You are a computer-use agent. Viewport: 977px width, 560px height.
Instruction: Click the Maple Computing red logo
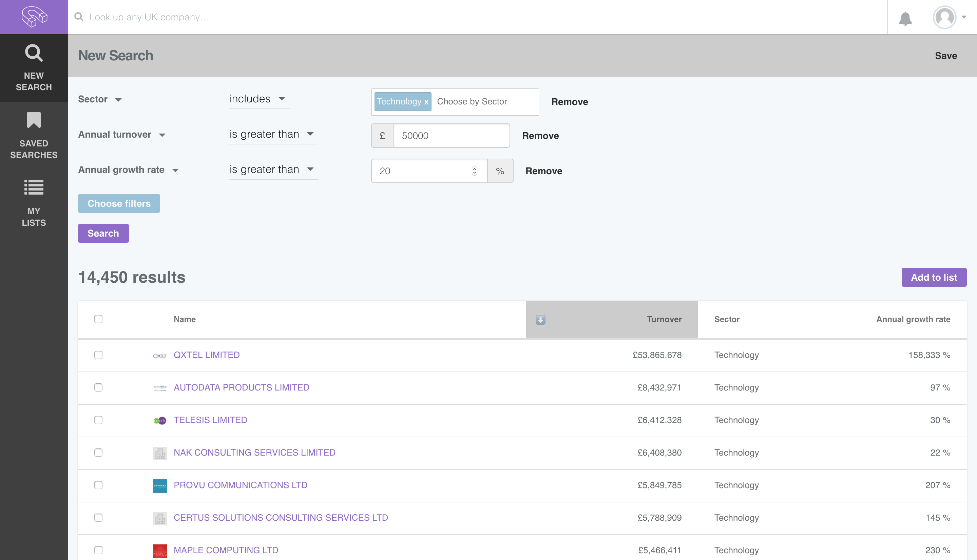tap(160, 551)
